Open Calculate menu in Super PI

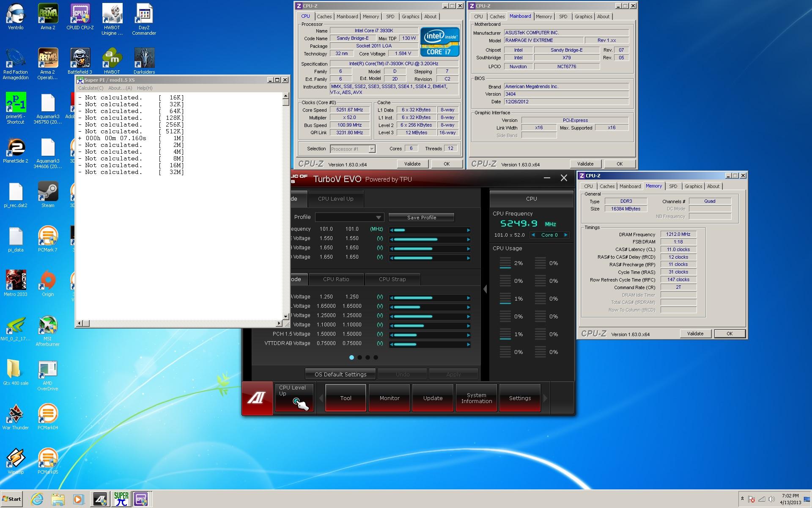pos(91,88)
